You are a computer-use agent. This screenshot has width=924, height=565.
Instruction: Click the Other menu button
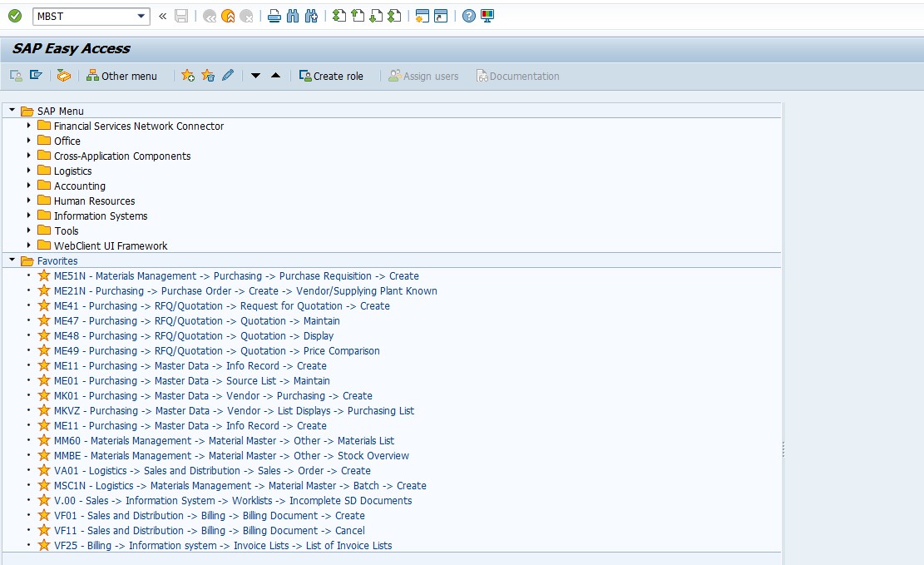tap(121, 76)
